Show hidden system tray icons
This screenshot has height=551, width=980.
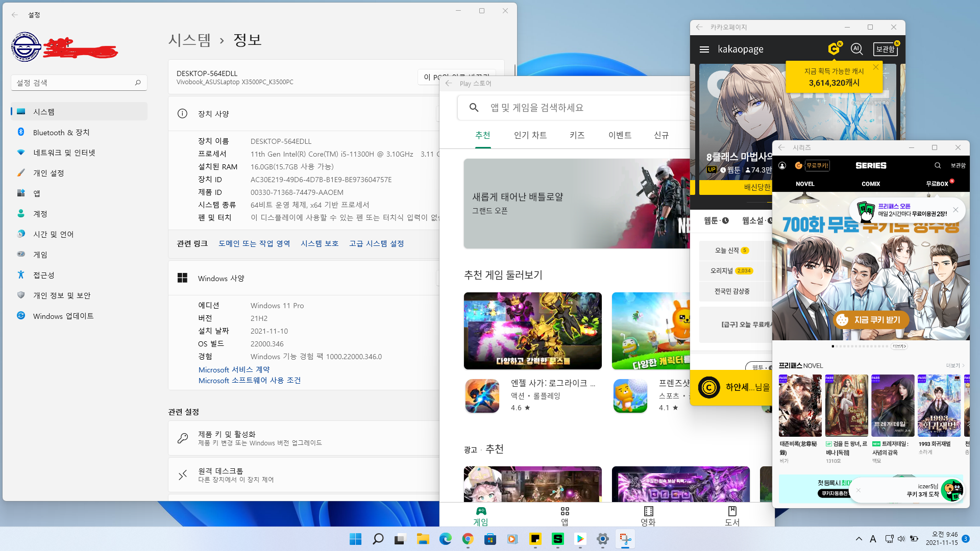[859, 539]
